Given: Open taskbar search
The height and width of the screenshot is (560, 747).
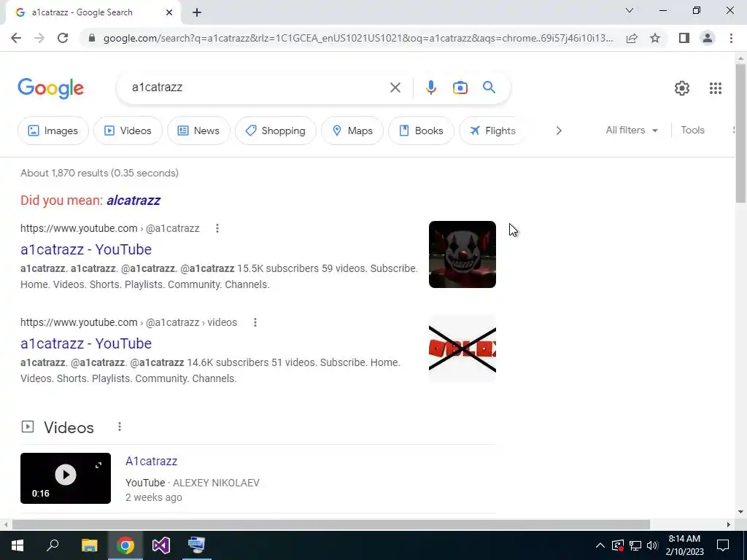Looking at the screenshot, I should [53, 545].
